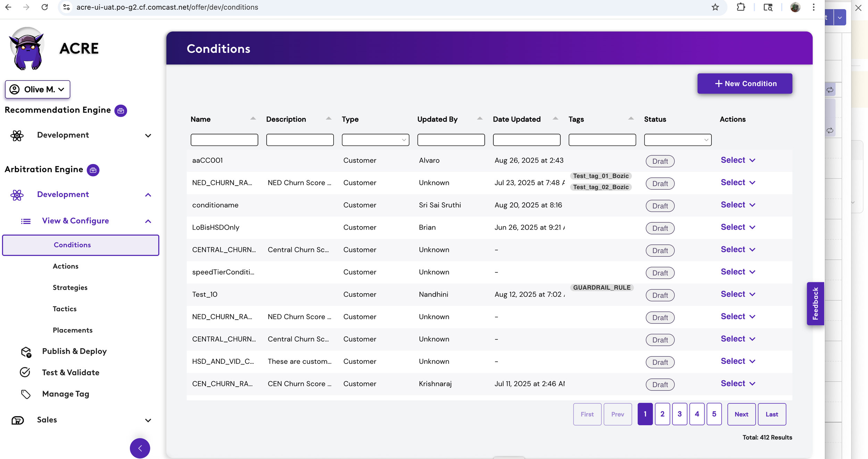Open Strategies in the sidebar
Image resolution: width=868 pixels, height=459 pixels.
[x=70, y=287]
